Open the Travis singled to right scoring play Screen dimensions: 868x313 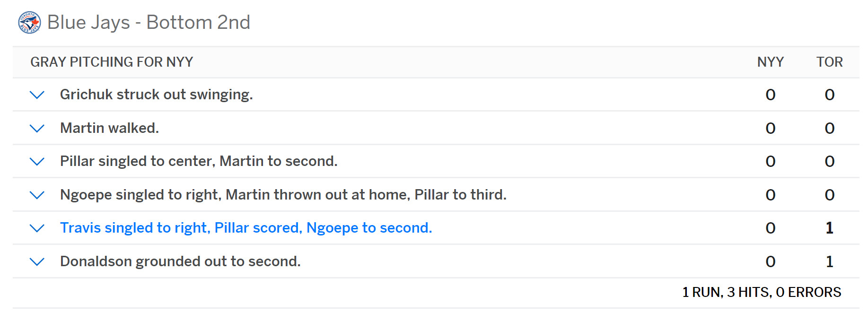click(246, 228)
